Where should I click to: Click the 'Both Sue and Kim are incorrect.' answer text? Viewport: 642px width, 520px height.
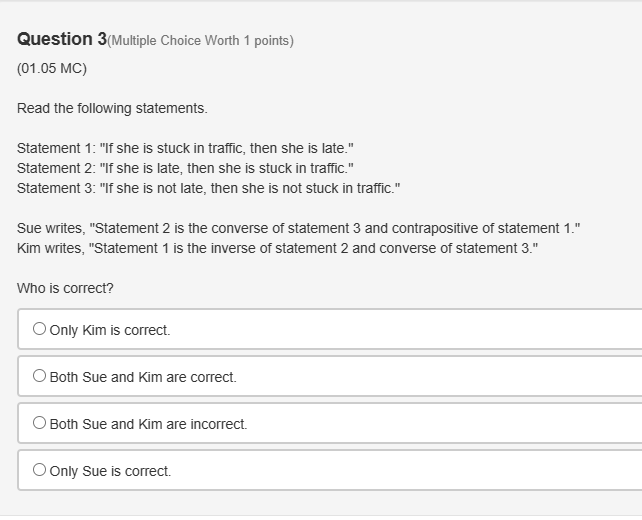148,424
